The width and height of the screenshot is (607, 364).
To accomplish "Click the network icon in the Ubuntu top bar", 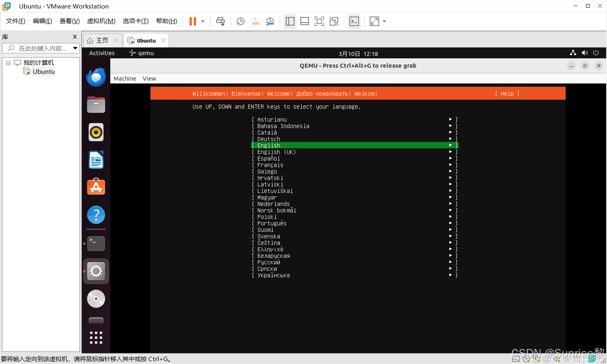I will [573, 53].
